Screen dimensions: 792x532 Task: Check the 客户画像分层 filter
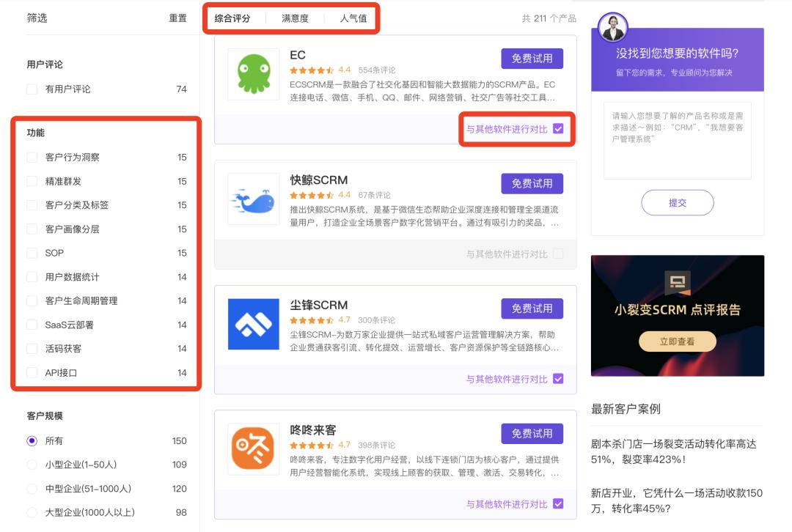pyautogui.click(x=32, y=229)
